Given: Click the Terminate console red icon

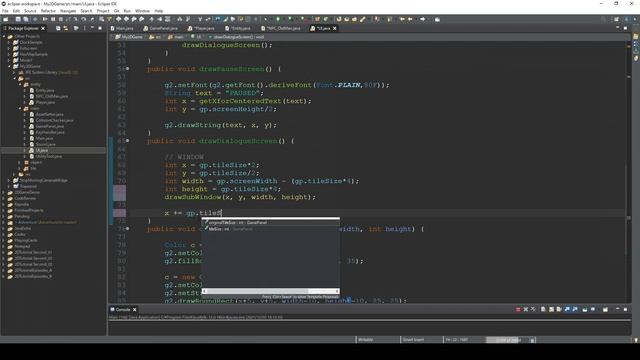Looking at the screenshot, I should 518,310.
